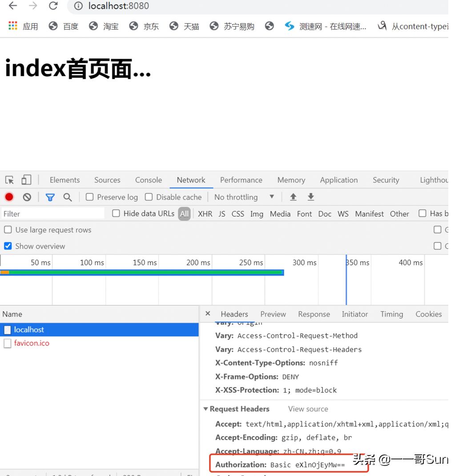Collapse the Request Headers section

pyautogui.click(x=205, y=409)
